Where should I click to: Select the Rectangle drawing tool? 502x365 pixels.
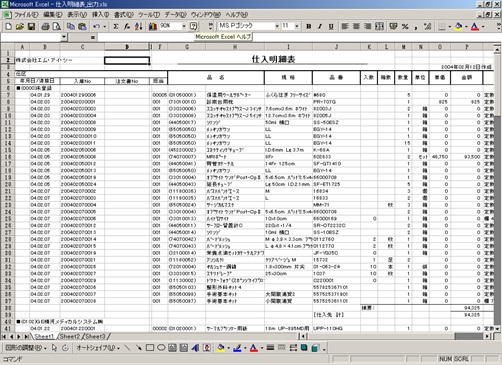(x=150, y=348)
